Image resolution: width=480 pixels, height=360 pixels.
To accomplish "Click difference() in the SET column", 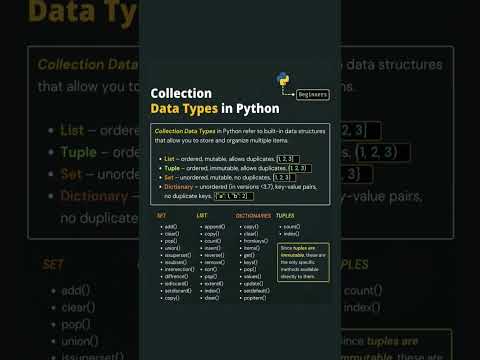I will [x=176, y=277].
